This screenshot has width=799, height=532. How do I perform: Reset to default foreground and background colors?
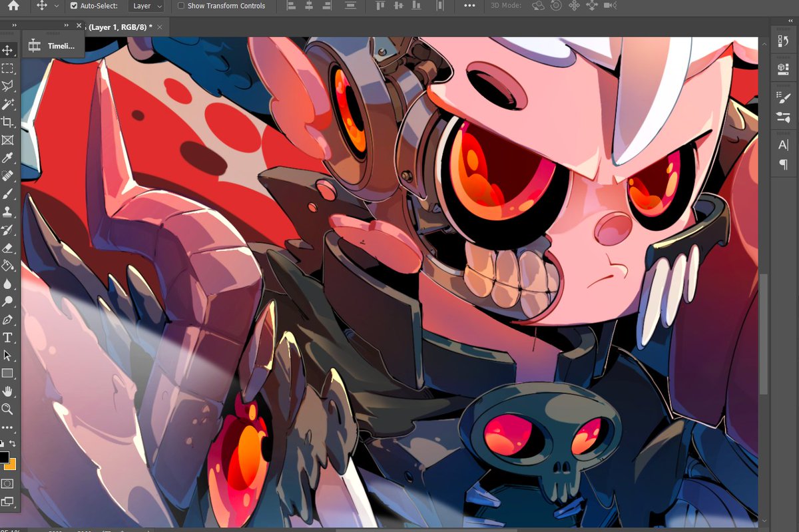tap(2, 443)
